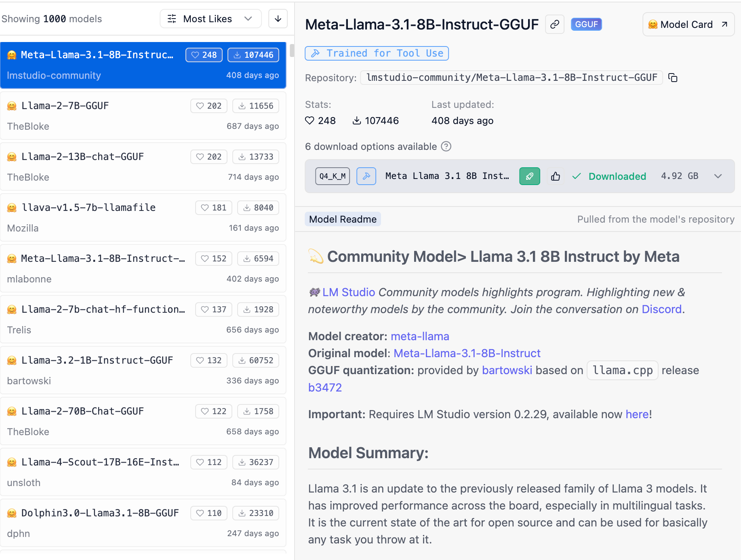Click 'Pulled from the model's repository' text
This screenshot has width=741, height=560.
pos(656,219)
